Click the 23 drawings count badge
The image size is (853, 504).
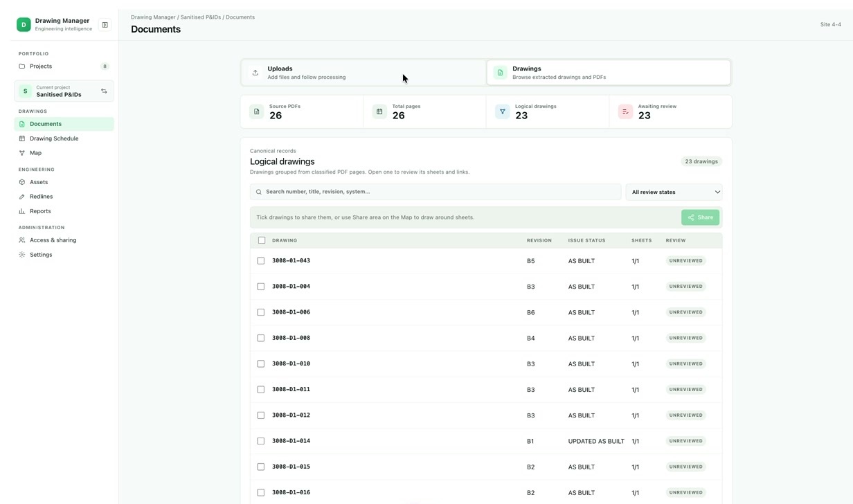(x=701, y=161)
